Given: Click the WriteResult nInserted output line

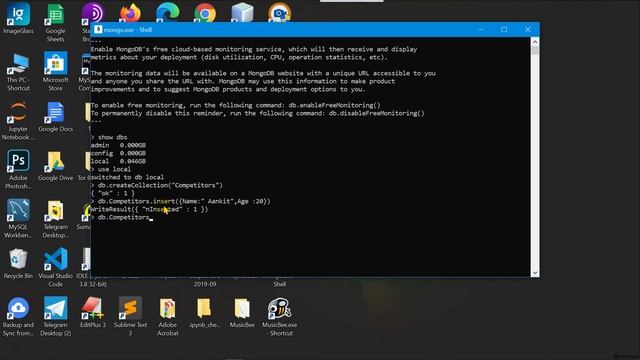Looking at the screenshot, I should coord(149,209).
